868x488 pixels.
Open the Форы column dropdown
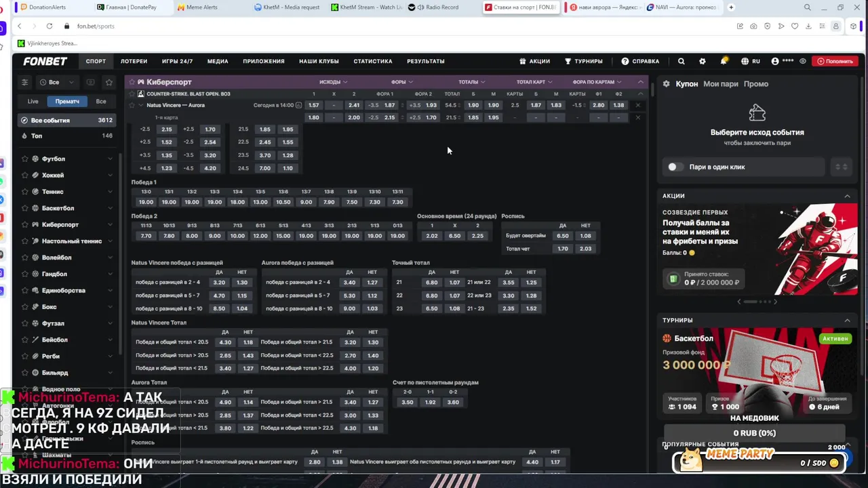coord(403,82)
